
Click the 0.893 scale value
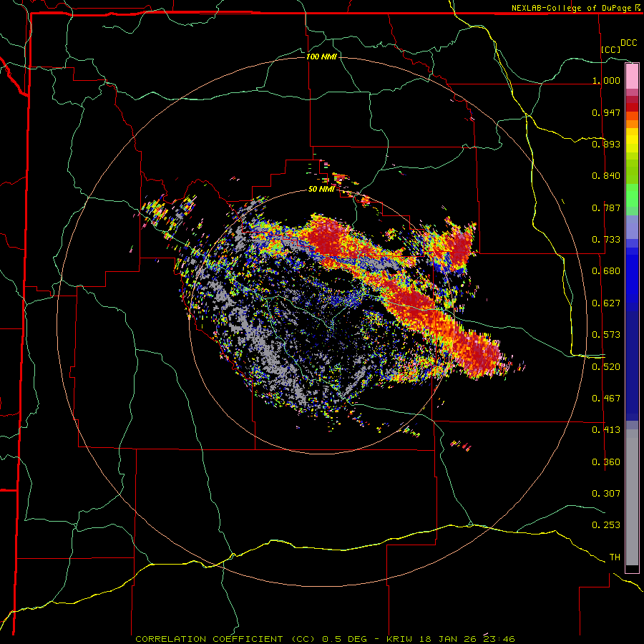pyautogui.click(x=606, y=144)
